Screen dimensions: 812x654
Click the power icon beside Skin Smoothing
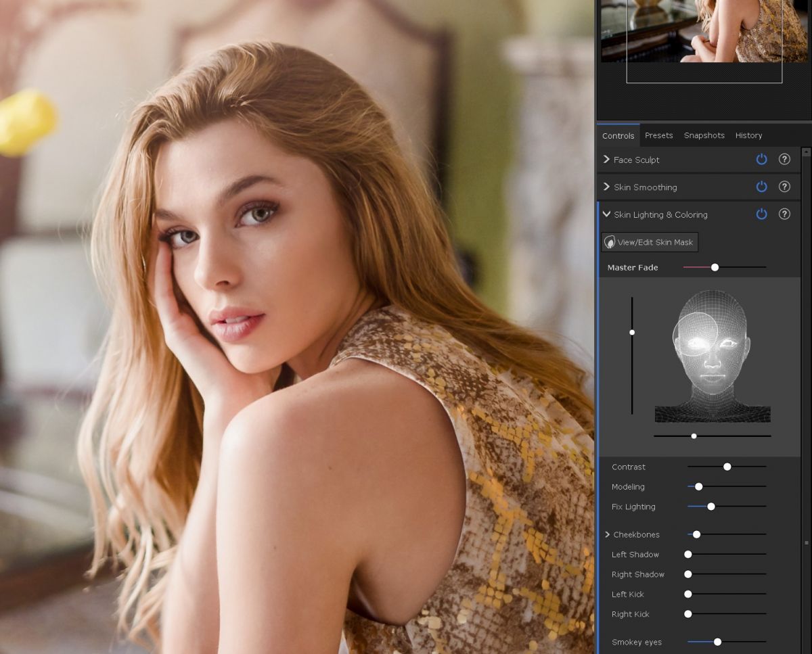click(761, 187)
